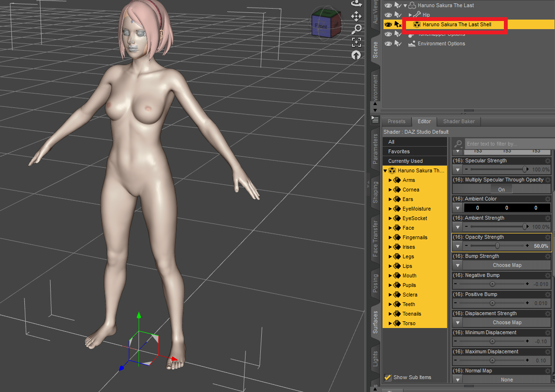Open the Parameters side tab
The height and width of the screenshot is (392, 555).
click(x=375, y=148)
